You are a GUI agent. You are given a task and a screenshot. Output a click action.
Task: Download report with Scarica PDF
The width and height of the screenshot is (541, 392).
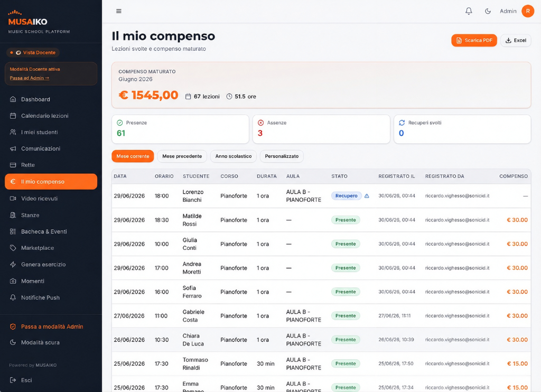tap(474, 40)
